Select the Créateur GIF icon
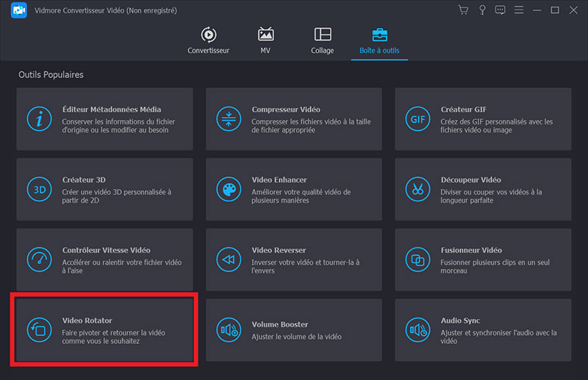This screenshot has width=588, height=380. [x=417, y=118]
